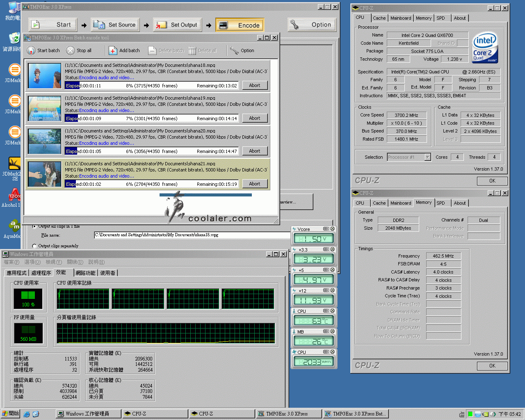Image resolution: width=525 pixels, height=420 pixels.
Task: Open the Processor #1 selection dropdown in CPU-Z
Action: click(x=409, y=157)
